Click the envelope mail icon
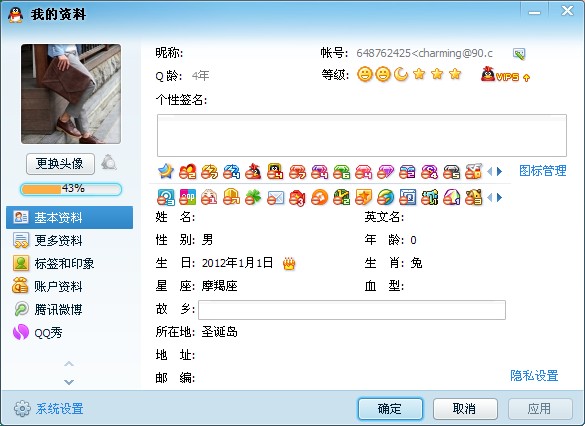 pyautogui.click(x=275, y=198)
